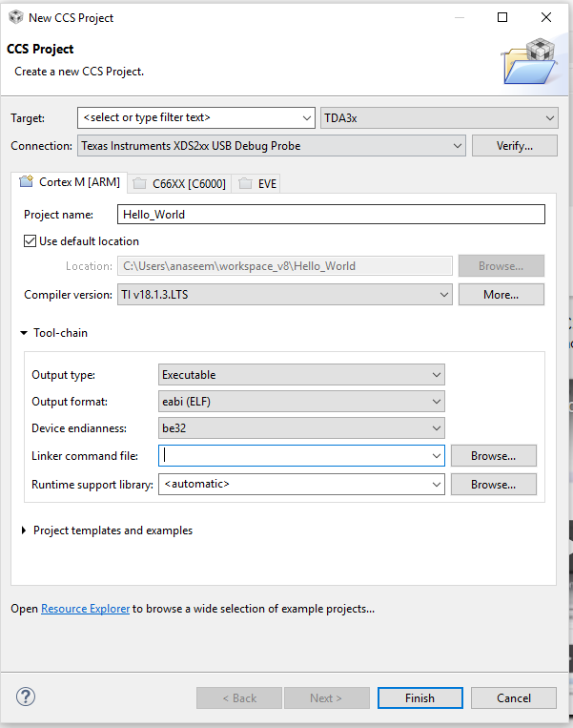Toggle Use default location checkbox
The image size is (573, 728).
(31, 241)
